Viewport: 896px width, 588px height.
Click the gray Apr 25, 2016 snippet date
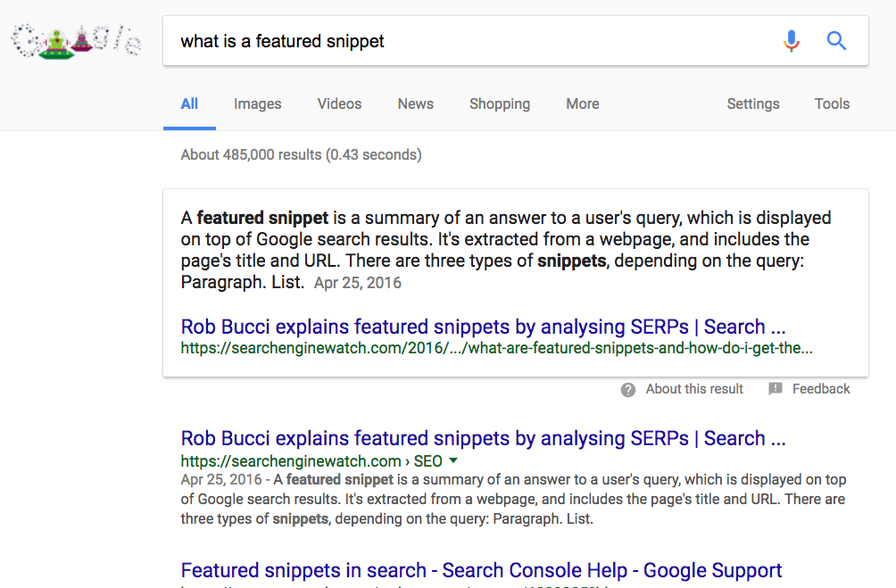coord(358,283)
